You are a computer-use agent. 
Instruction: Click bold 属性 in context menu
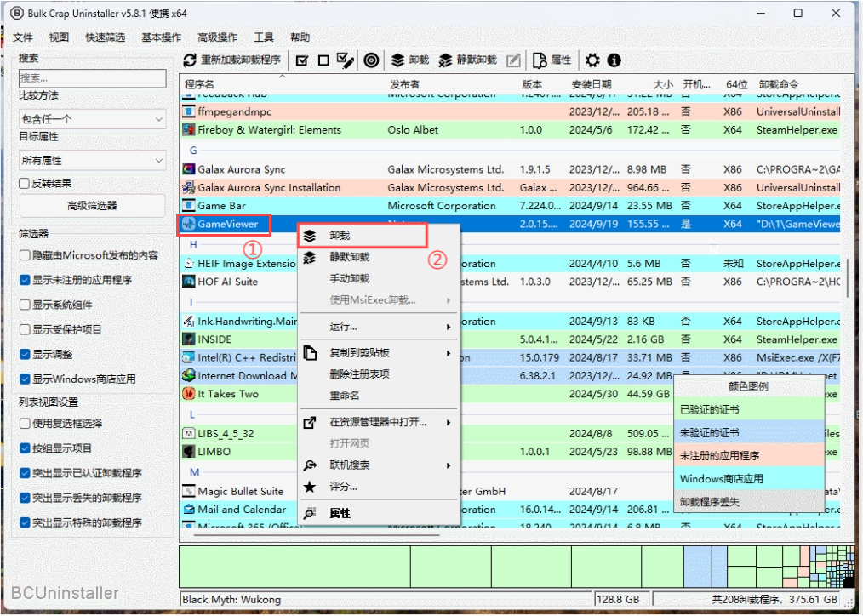pos(340,514)
